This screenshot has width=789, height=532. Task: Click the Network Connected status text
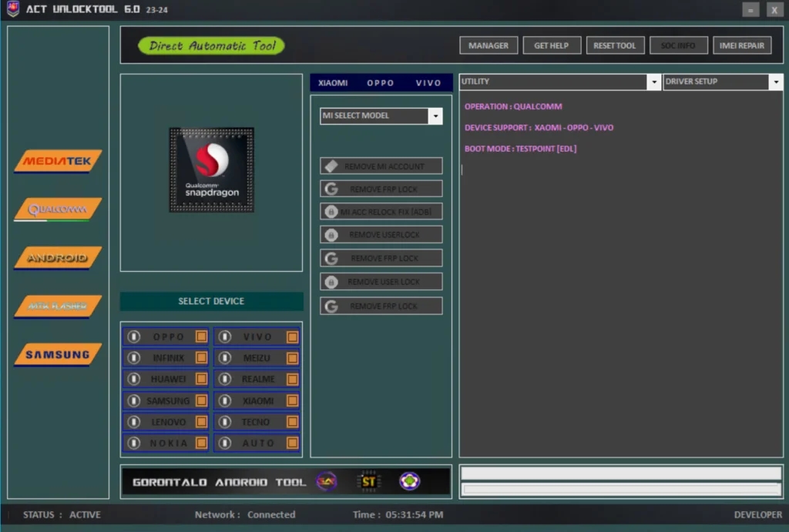(x=245, y=515)
